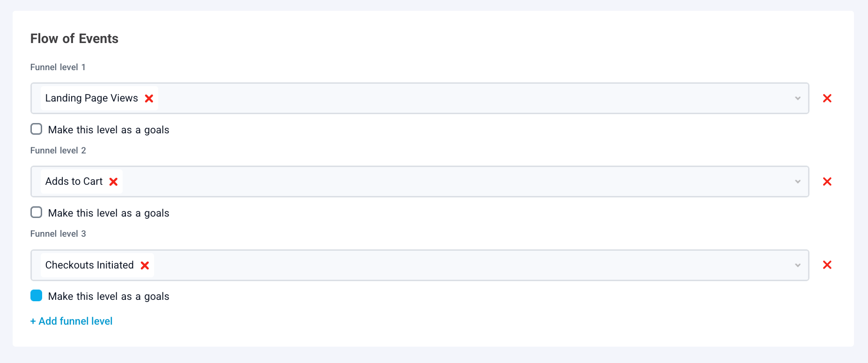
Task: Click the Add funnel level link
Action: (x=72, y=321)
